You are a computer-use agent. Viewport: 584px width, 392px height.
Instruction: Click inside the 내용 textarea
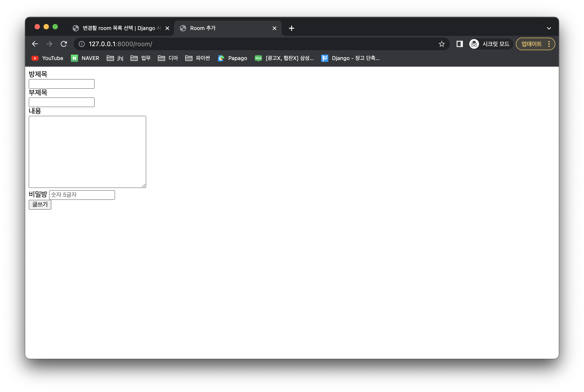click(x=87, y=152)
